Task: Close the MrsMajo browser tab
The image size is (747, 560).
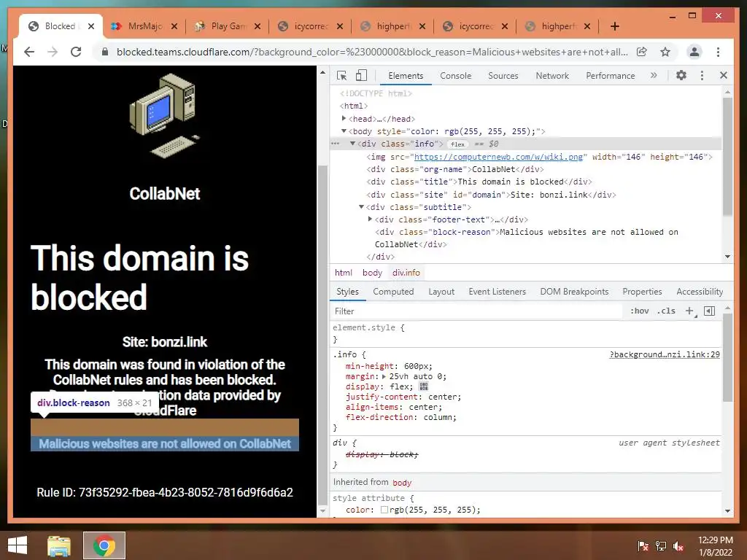Action: point(174,26)
